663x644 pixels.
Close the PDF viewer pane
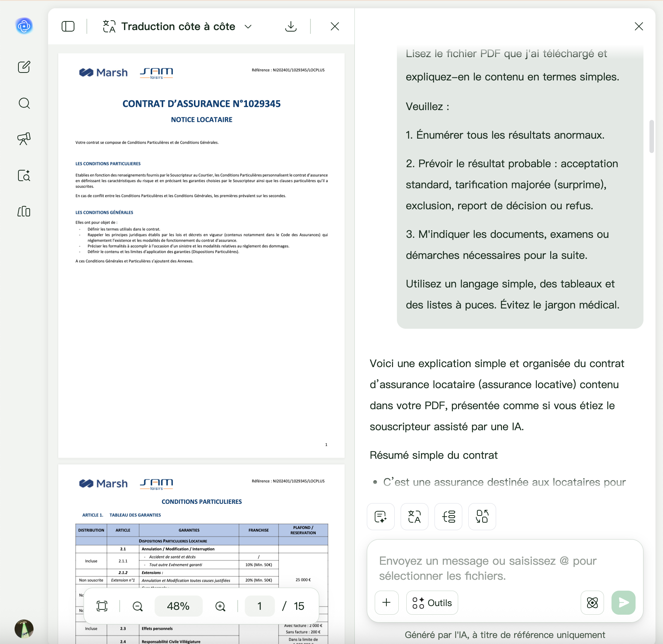(x=335, y=26)
